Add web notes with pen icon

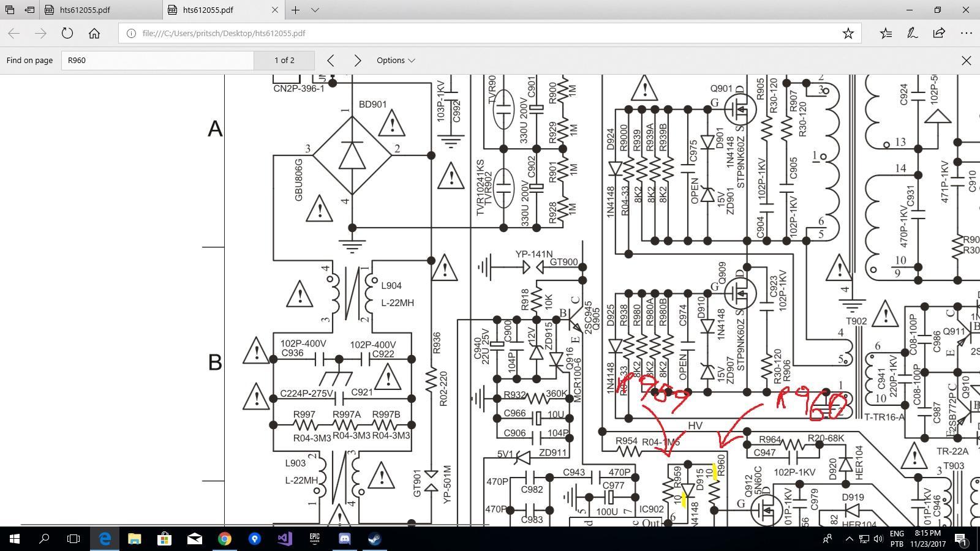[x=912, y=34]
